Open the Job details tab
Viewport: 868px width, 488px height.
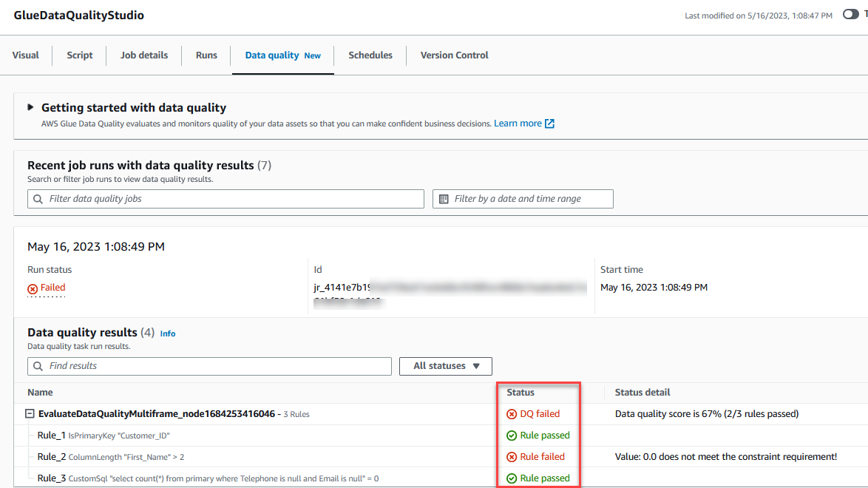[144, 55]
